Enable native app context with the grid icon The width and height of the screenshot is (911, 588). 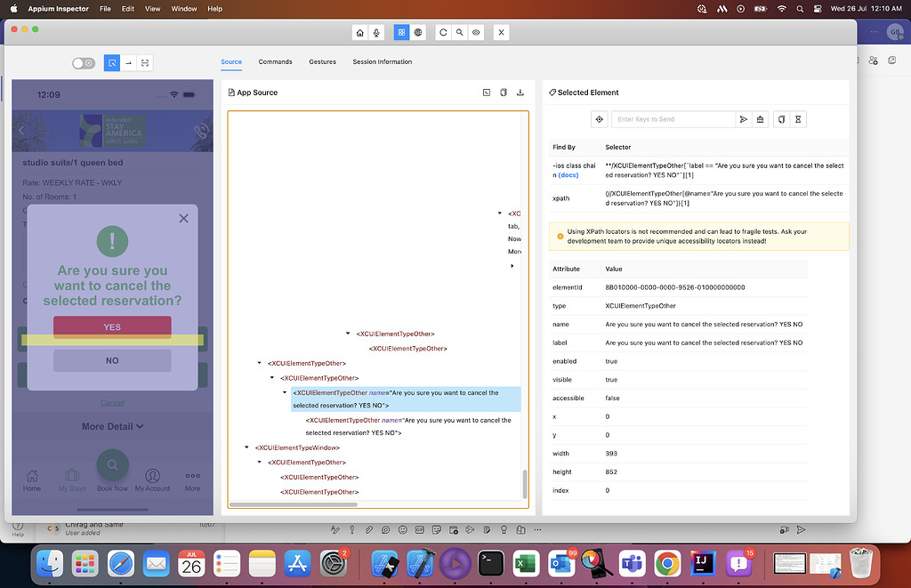401,32
